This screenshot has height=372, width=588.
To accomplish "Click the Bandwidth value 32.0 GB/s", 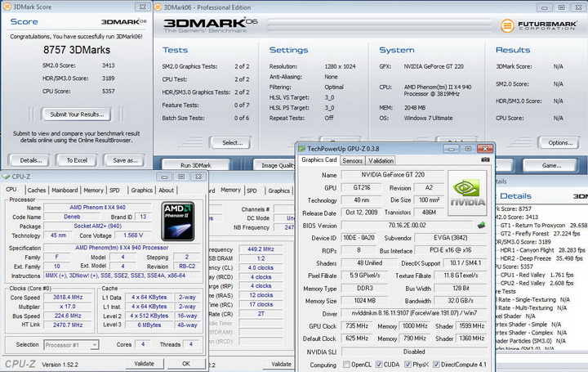I will click(461, 300).
